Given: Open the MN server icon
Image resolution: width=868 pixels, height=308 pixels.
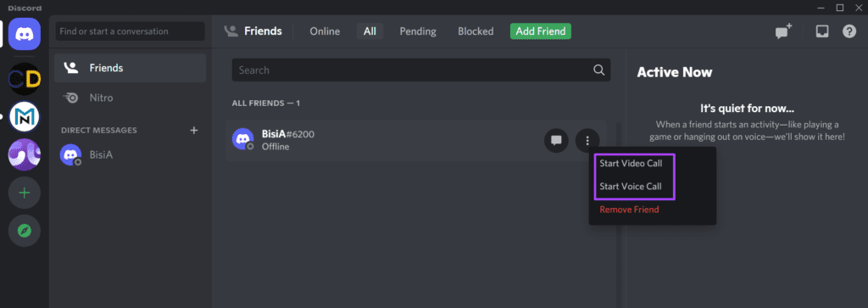Looking at the screenshot, I should (x=25, y=116).
